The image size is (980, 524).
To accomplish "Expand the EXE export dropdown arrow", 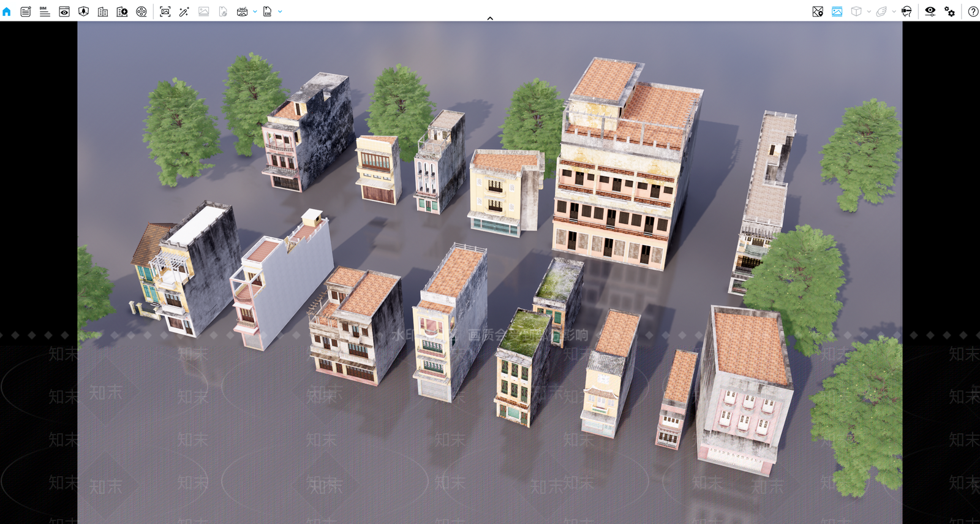I will (x=281, y=12).
